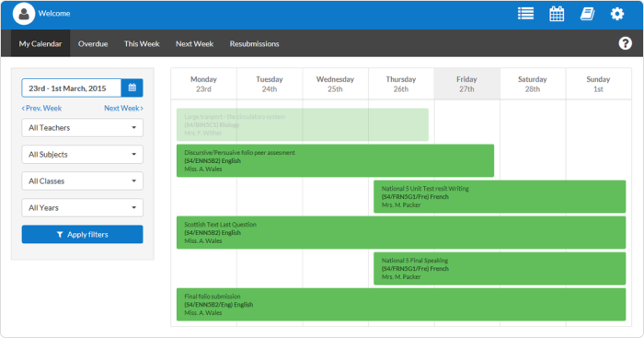
Task: Click the week date range input field
Action: coord(72,88)
